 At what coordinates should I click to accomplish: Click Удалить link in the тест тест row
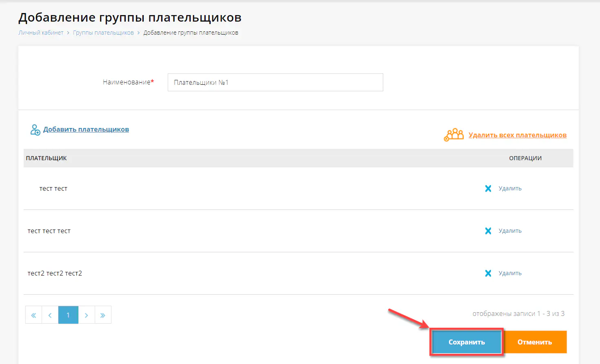tap(510, 188)
